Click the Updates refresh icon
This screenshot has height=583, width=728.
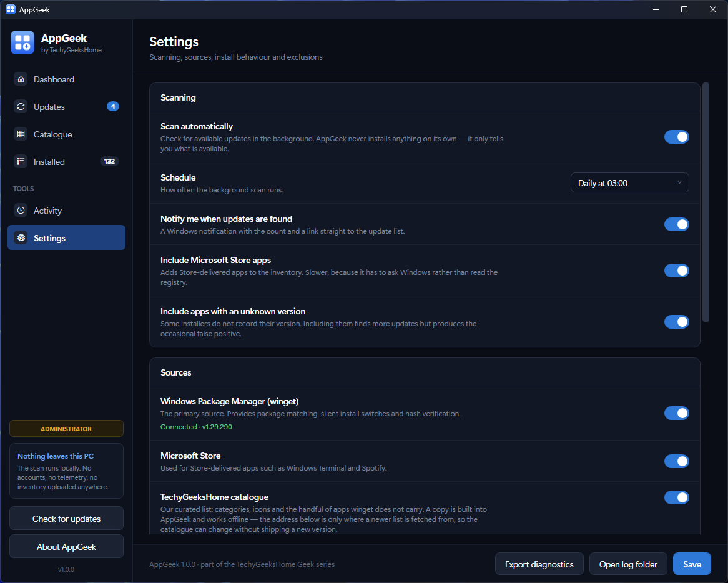click(x=21, y=107)
